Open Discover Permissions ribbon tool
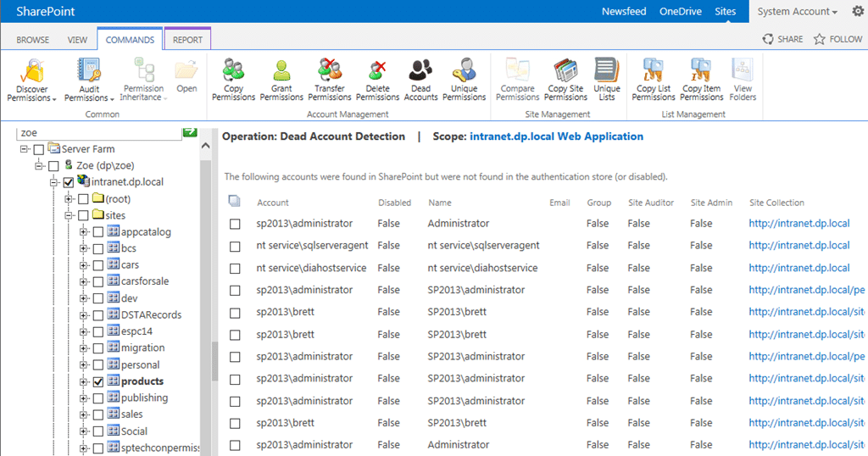The height and width of the screenshot is (456, 868). point(31,81)
